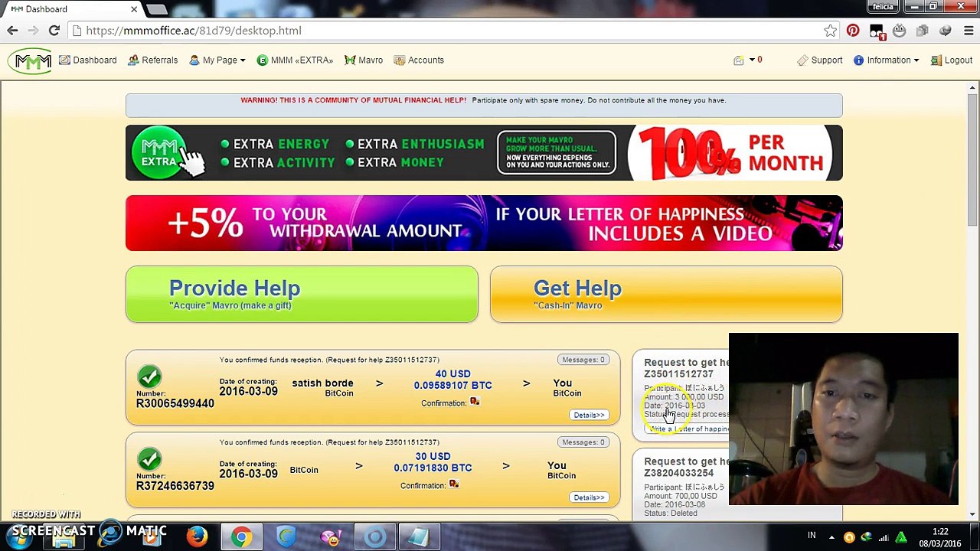The image size is (980, 551).
Task: Click the 30 USD amount text
Action: (x=433, y=457)
